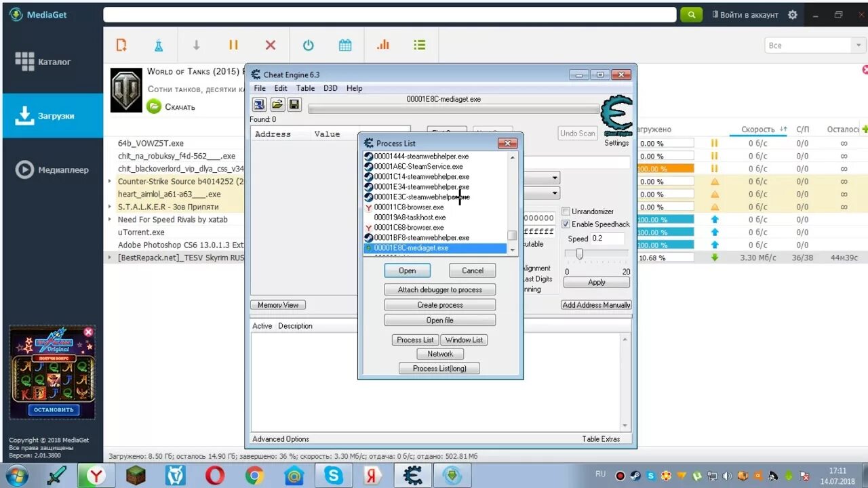868x488 pixels.
Task: Open the scheduler calendar icon
Action: coord(345,45)
